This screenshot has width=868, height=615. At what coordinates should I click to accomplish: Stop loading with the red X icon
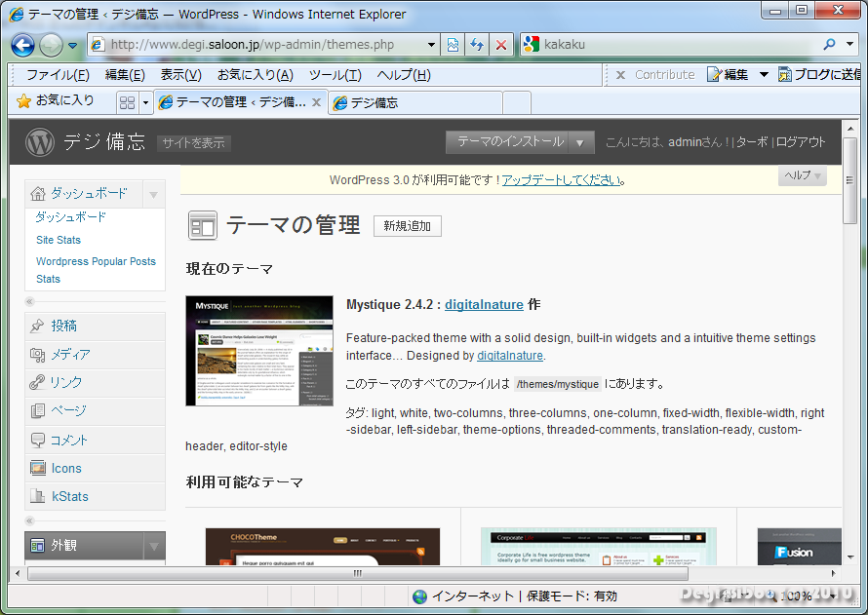(x=501, y=45)
